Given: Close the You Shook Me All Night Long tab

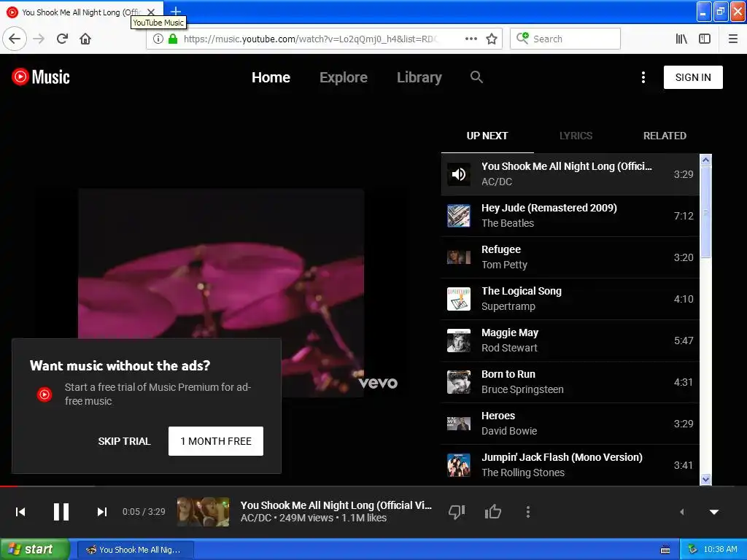Looking at the screenshot, I should click(x=151, y=12).
